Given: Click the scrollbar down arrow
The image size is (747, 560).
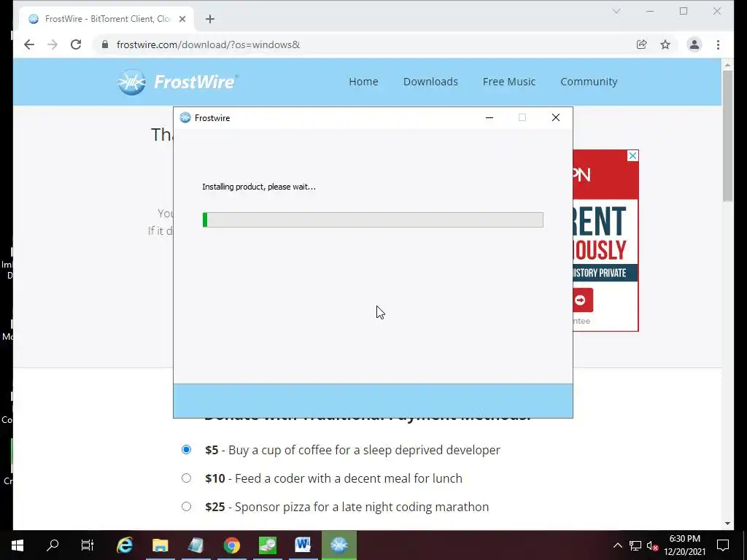Looking at the screenshot, I should [727, 524].
